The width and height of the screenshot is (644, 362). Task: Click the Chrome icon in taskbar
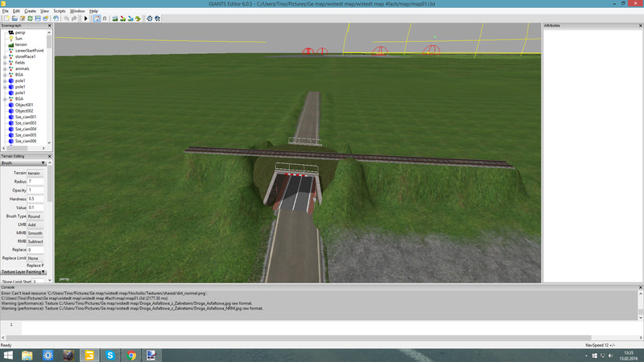pyautogui.click(x=130, y=354)
